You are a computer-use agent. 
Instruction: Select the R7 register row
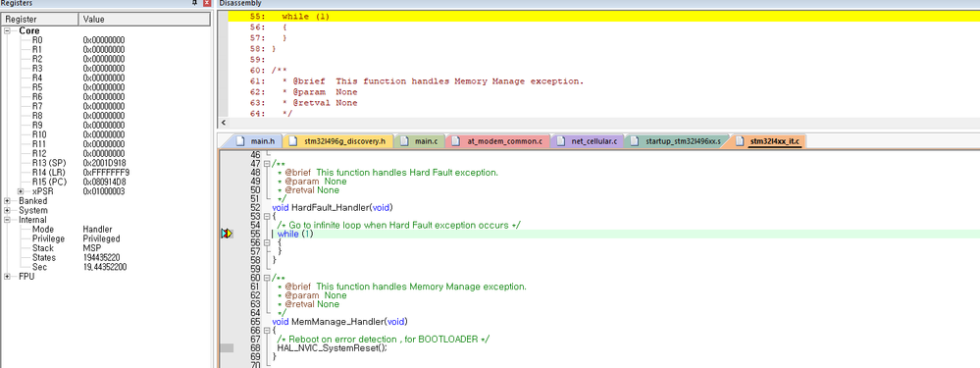pyautogui.click(x=105, y=106)
